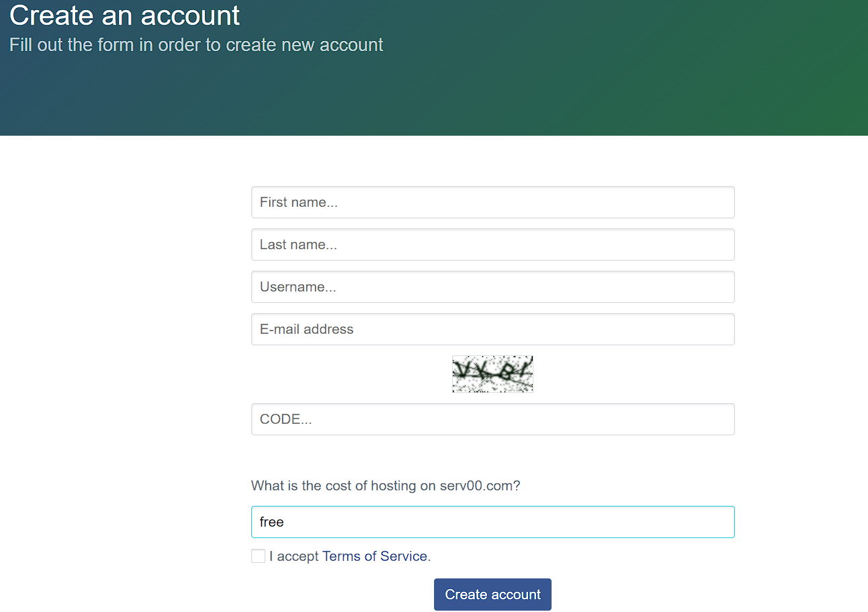The image size is (868, 612).
Task: Click the "E-mail address" placeholder text
Action: pyautogui.click(x=306, y=329)
